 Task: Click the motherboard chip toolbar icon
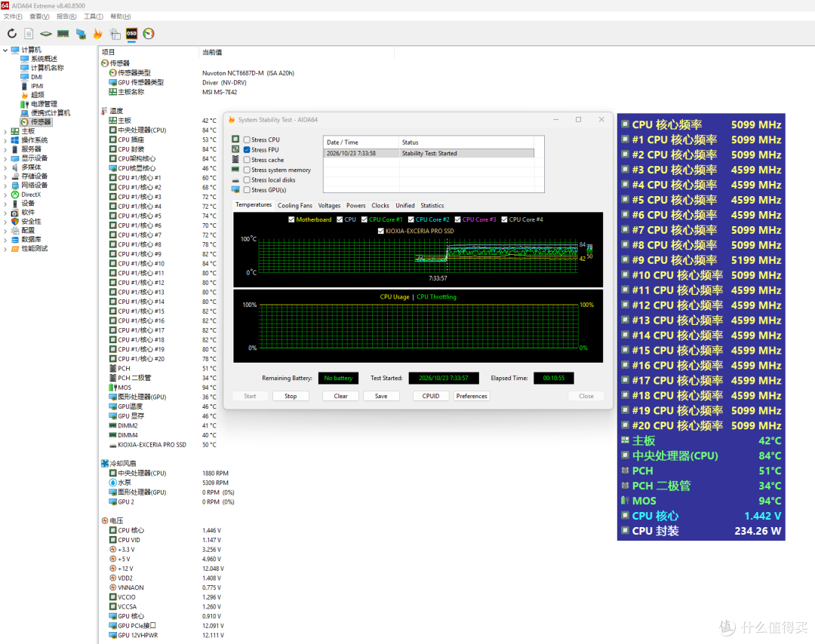point(46,34)
